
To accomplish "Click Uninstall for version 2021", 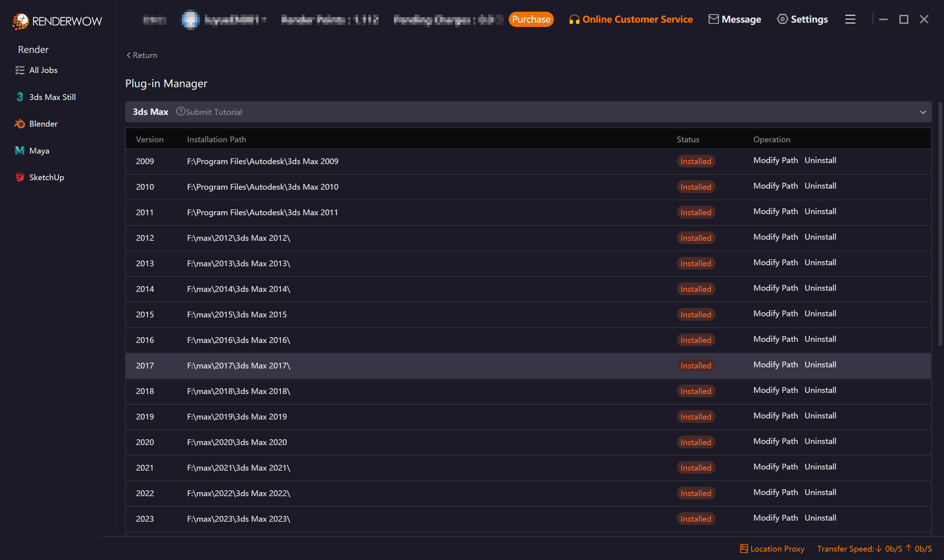I will pos(820,467).
